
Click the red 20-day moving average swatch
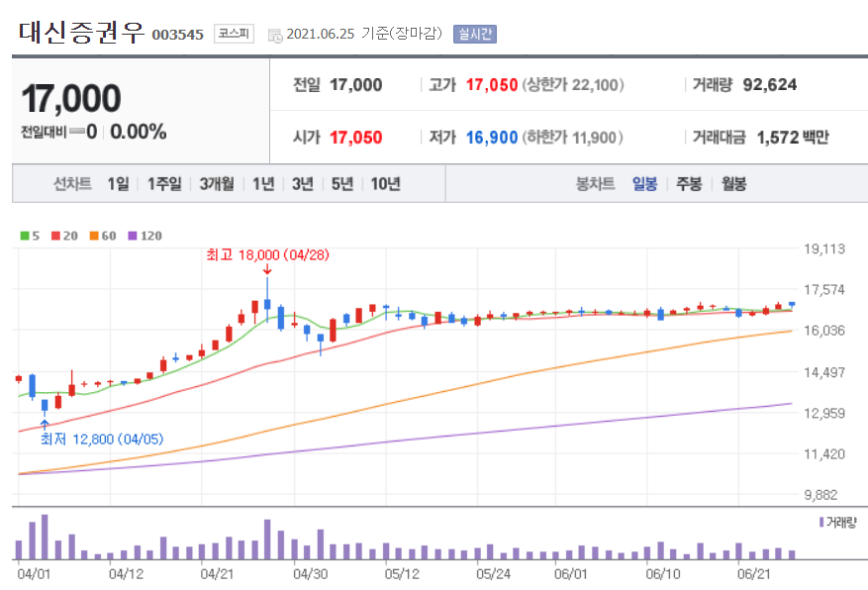(55, 236)
